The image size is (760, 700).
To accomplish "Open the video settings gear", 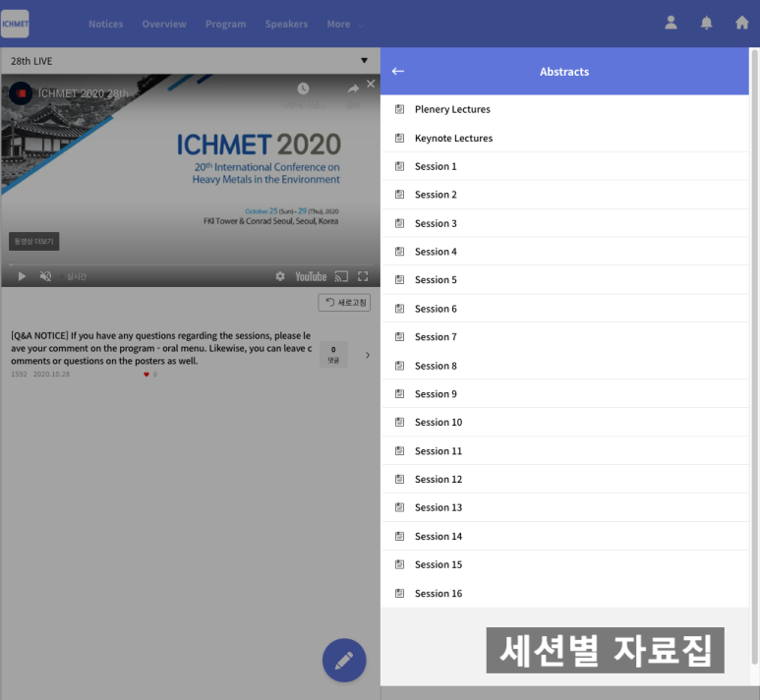I will 280,276.
